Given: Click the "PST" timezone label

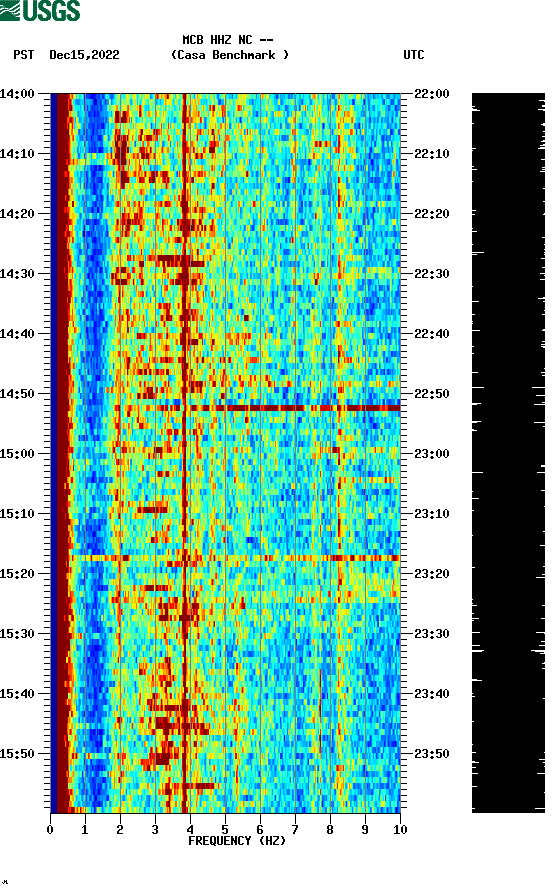Looking at the screenshot, I should click(23, 55).
